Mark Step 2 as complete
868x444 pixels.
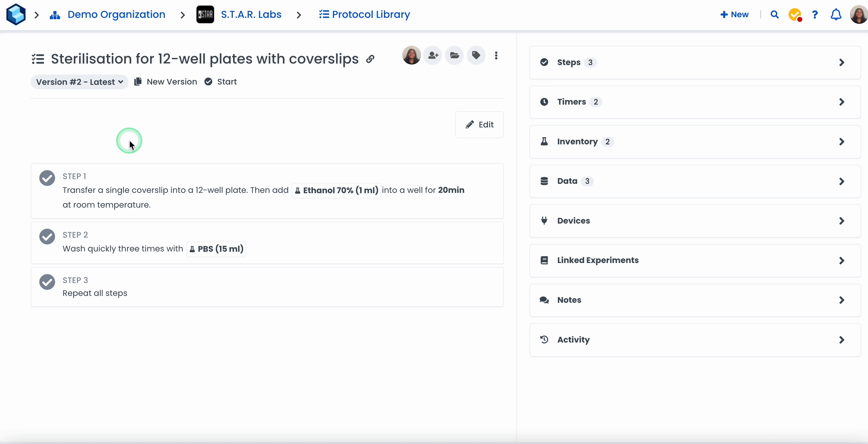pyautogui.click(x=47, y=236)
